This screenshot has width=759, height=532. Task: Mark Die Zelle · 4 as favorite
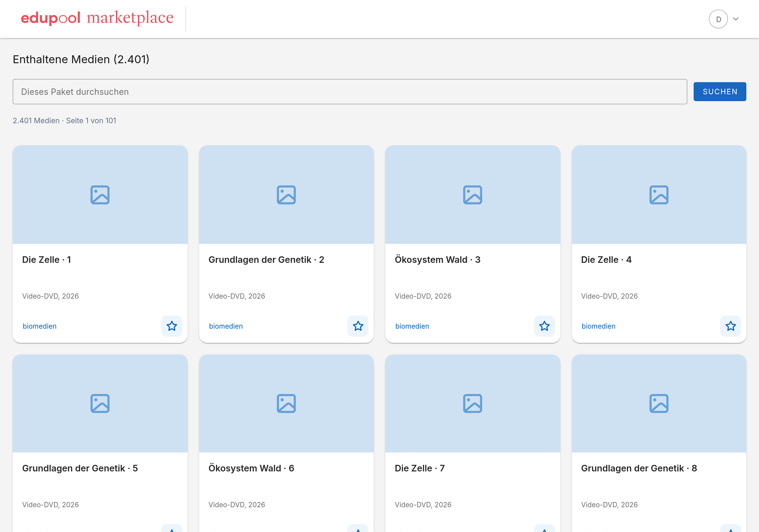[x=731, y=326]
